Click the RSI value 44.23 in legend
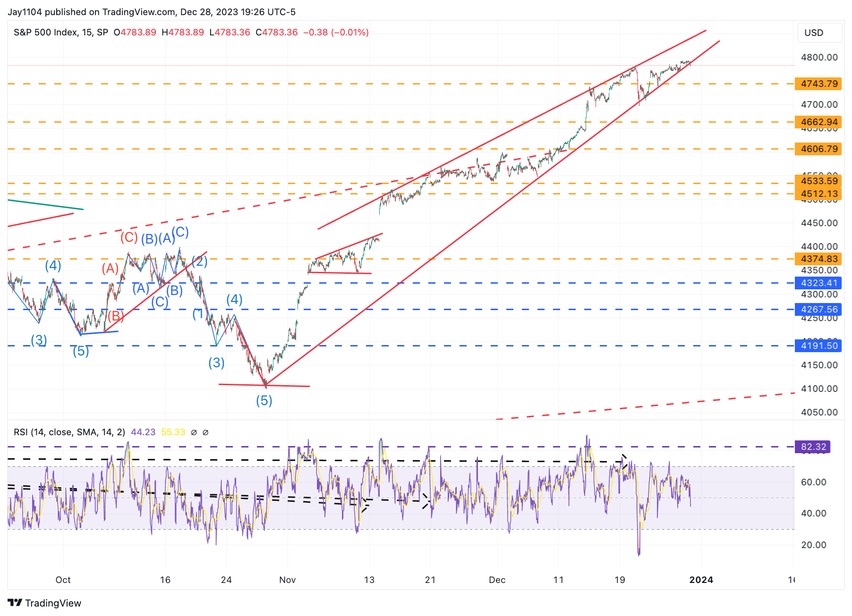Screen dimensions: 852x616 [x=143, y=432]
